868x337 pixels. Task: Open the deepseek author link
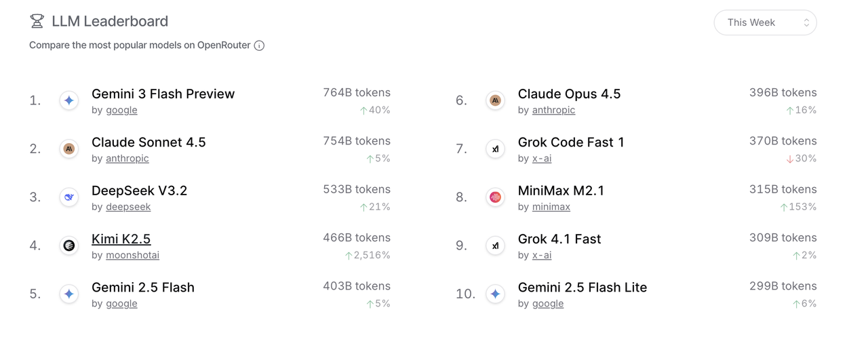click(x=128, y=207)
